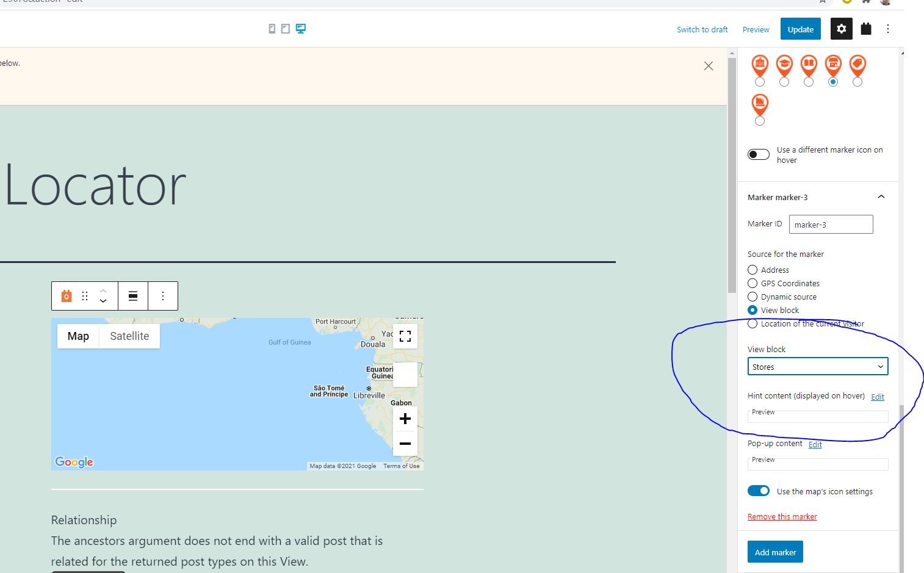Toggle the settings gear sidebar button
Viewport: 924px width, 573px height.
(x=841, y=29)
